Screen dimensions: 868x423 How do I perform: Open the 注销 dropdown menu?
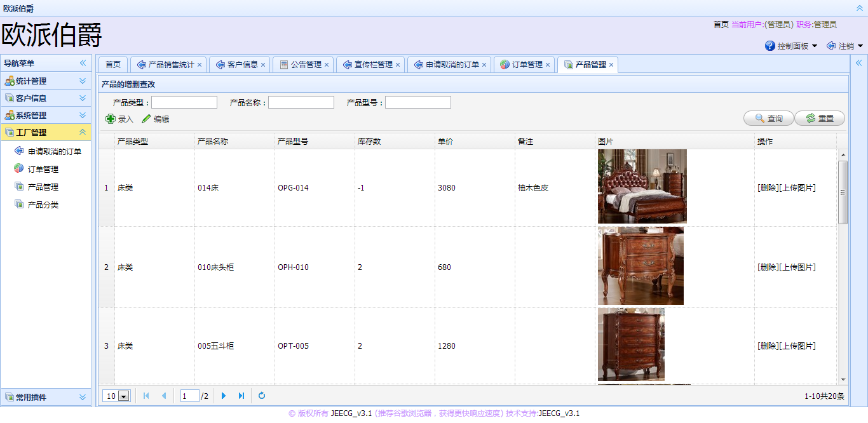845,46
